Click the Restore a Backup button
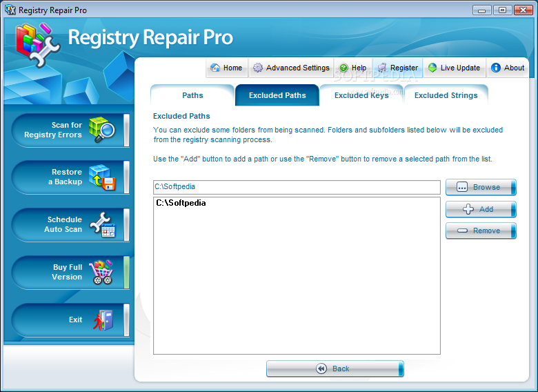538x392 pixels. coord(70,177)
